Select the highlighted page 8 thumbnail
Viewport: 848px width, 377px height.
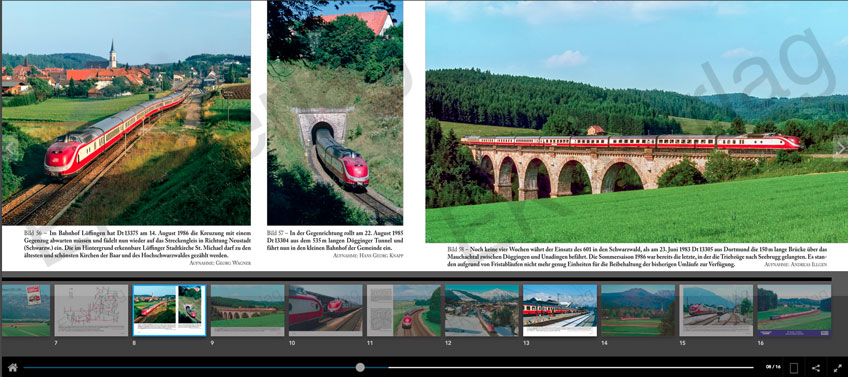(169, 310)
